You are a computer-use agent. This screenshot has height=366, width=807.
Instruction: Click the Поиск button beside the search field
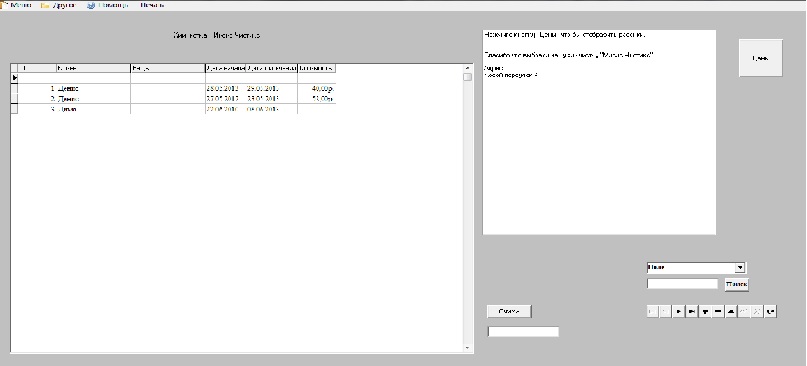736,284
